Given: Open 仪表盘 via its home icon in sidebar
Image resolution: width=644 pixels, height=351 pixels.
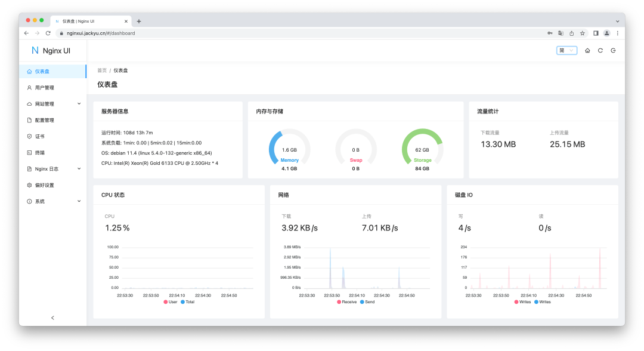Looking at the screenshot, I should 28,70.
